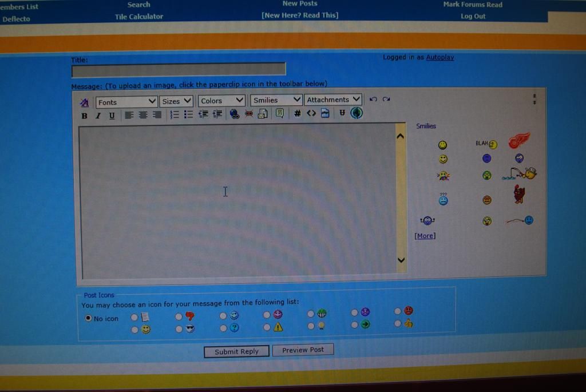This screenshot has width=586, height=392.
Task: Underline text with the U button
Action: [112, 116]
